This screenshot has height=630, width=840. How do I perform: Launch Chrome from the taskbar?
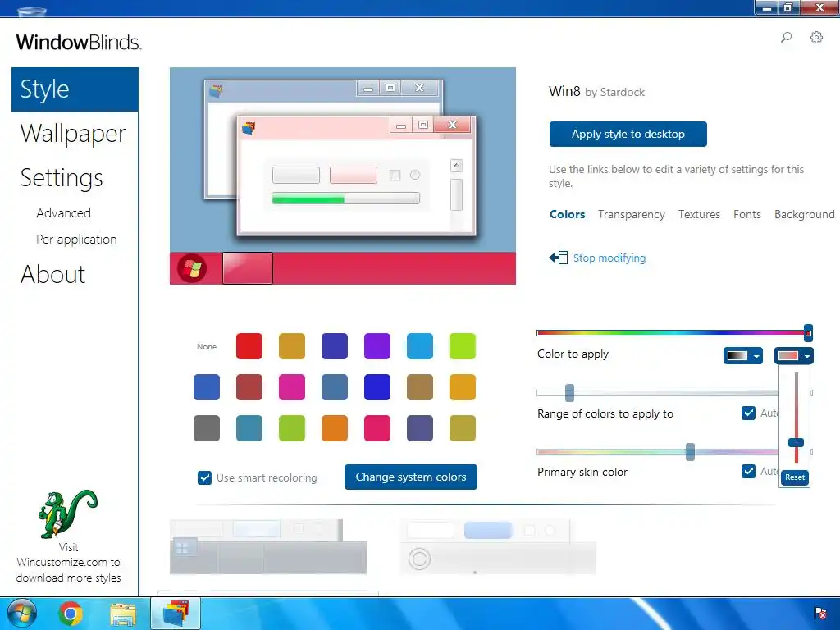point(71,614)
